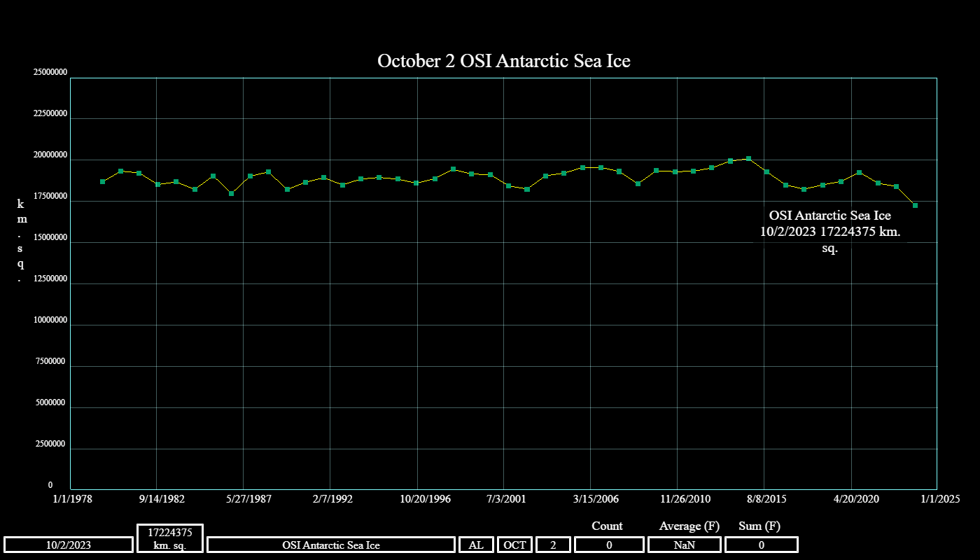The width and height of the screenshot is (980, 560).
Task: Click the Sum (F) value box
Action: (x=761, y=545)
